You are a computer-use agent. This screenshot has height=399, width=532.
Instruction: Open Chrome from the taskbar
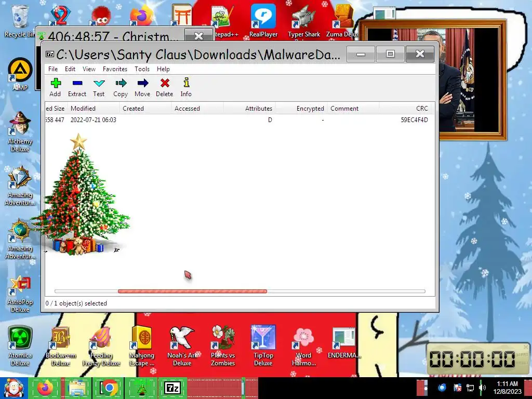point(109,388)
